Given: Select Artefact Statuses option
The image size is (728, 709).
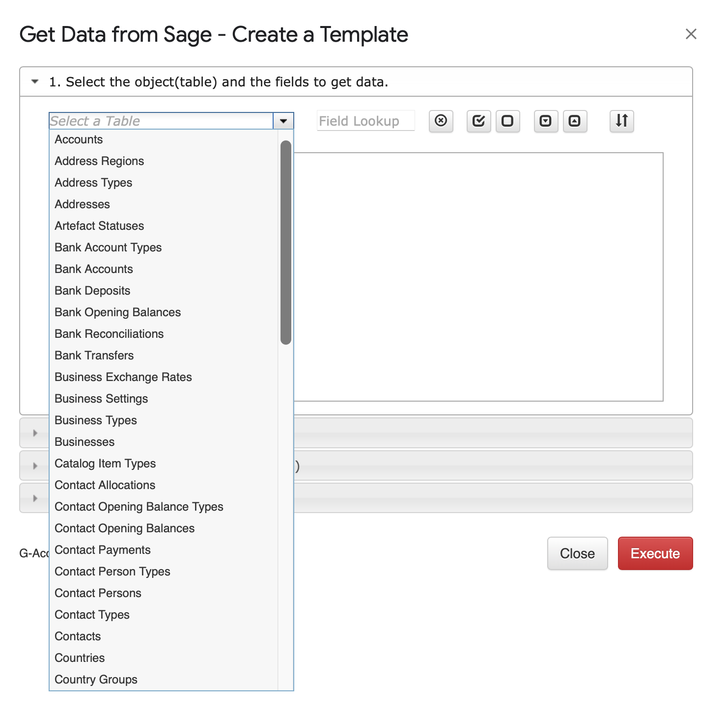Looking at the screenshot, I should (x=164, y=226).
